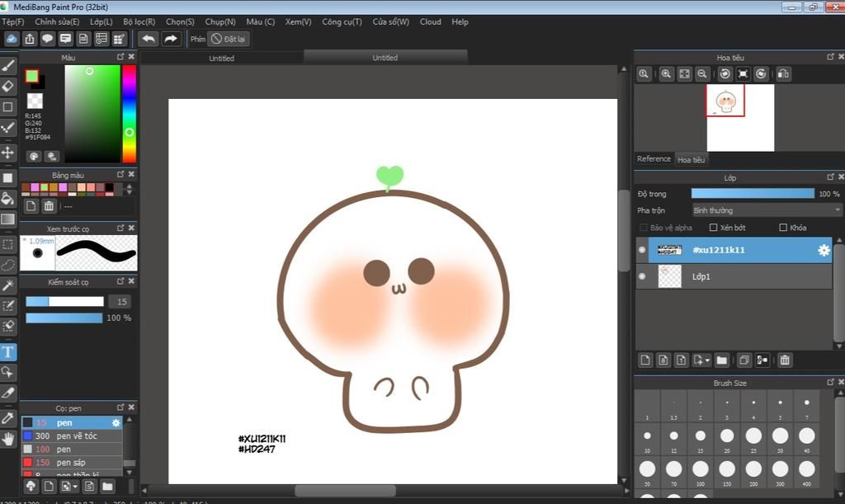Pick the black swatch in the Bảng màu palette
Viewport: 845px width, 504px height.
(x=110, y=188)
